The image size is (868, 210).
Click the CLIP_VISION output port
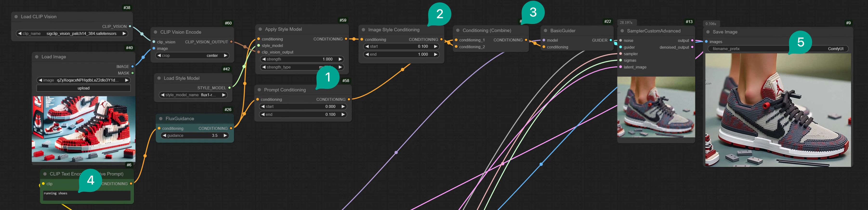130,26
